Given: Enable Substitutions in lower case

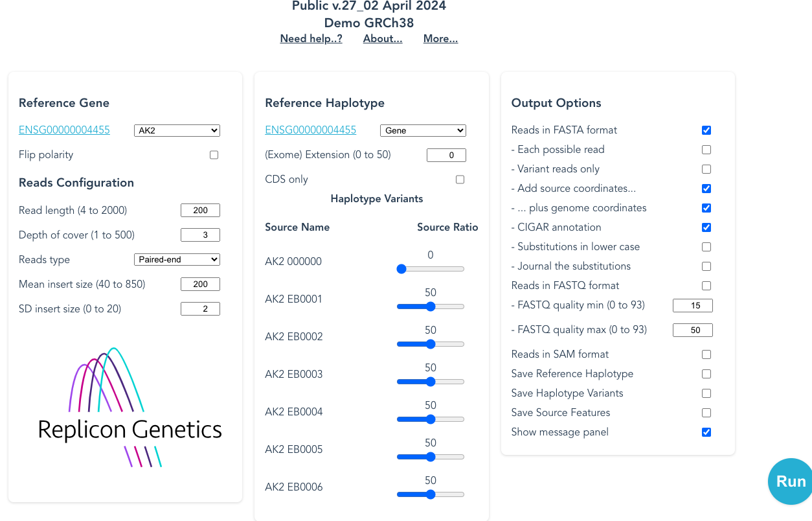Looking at the screenshot, I should 706,246.
